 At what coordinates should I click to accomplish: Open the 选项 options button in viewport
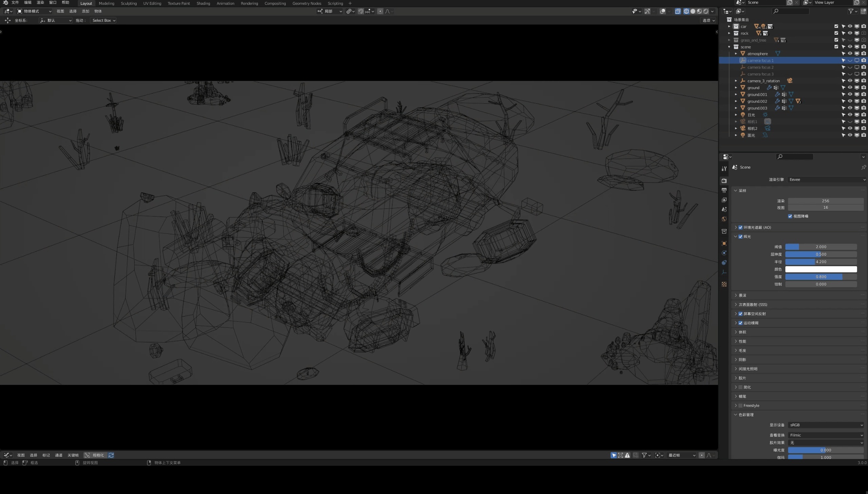tap(708, 20)
